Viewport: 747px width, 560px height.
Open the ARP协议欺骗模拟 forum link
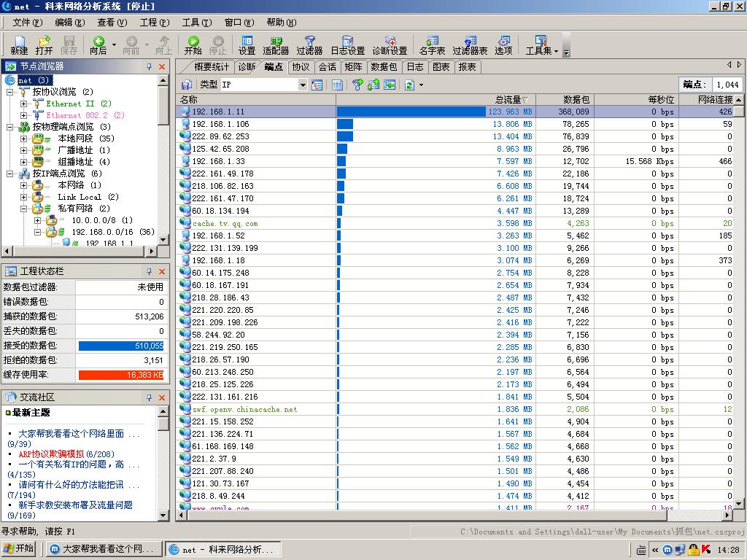(51, 454)
